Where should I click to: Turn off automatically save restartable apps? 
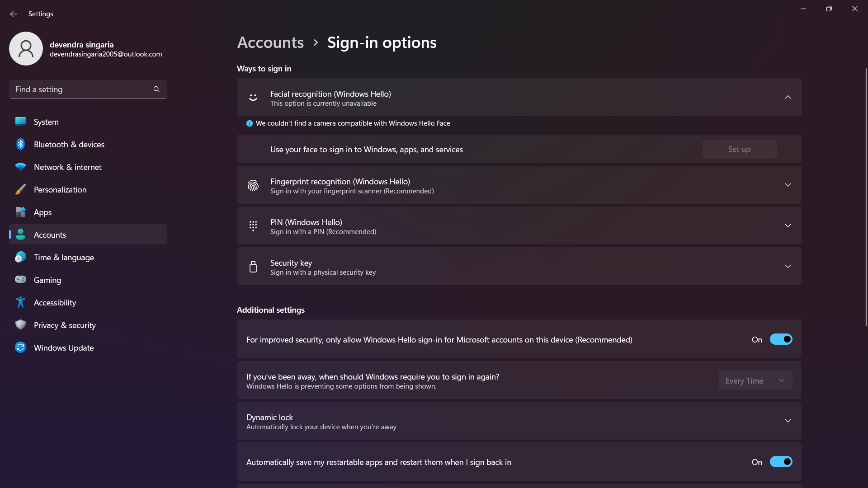pos(781,462)
